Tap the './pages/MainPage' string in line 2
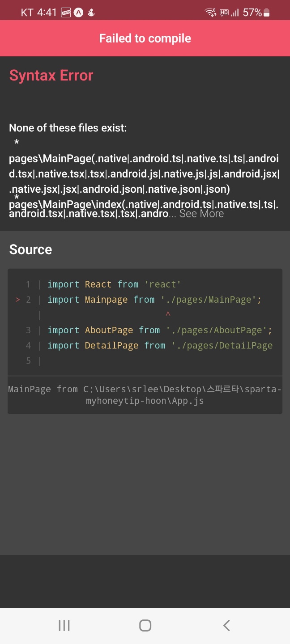The height and width of the screenshot is (644, 290). [x=208, y=300]
